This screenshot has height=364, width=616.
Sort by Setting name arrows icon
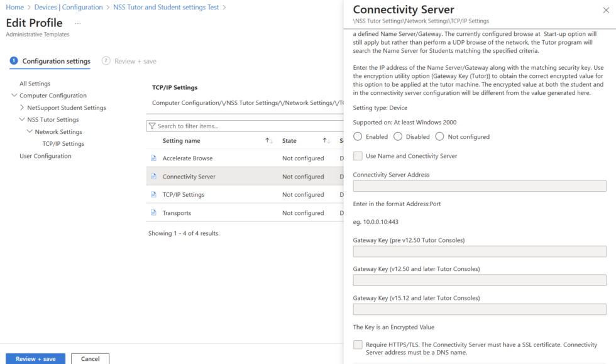pos(269,140)
